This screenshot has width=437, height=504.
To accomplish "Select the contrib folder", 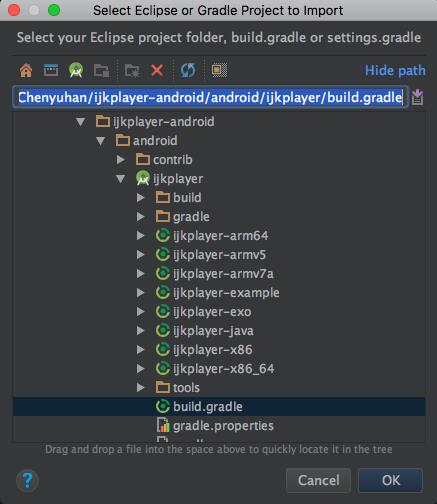I will tap(219, 160).
